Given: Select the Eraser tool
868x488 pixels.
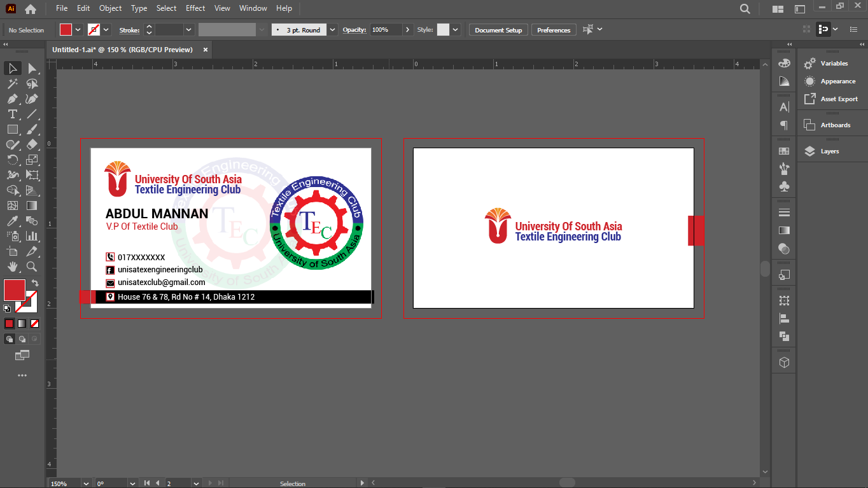Looking at the screenshot, I should (x=32, y=144).
